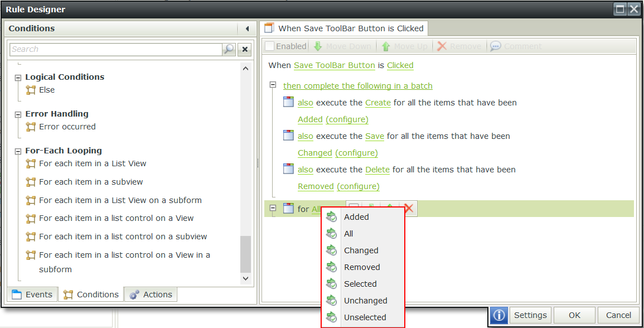This screenshot has height=328, width=644.
Task: Open the 'Save ToolBar Button' link
Action: pos(335,65)
